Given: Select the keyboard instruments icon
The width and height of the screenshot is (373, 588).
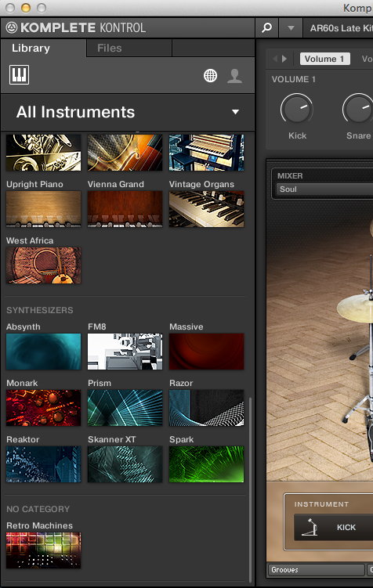Looking at the screenshot, I should coord(19,75).
